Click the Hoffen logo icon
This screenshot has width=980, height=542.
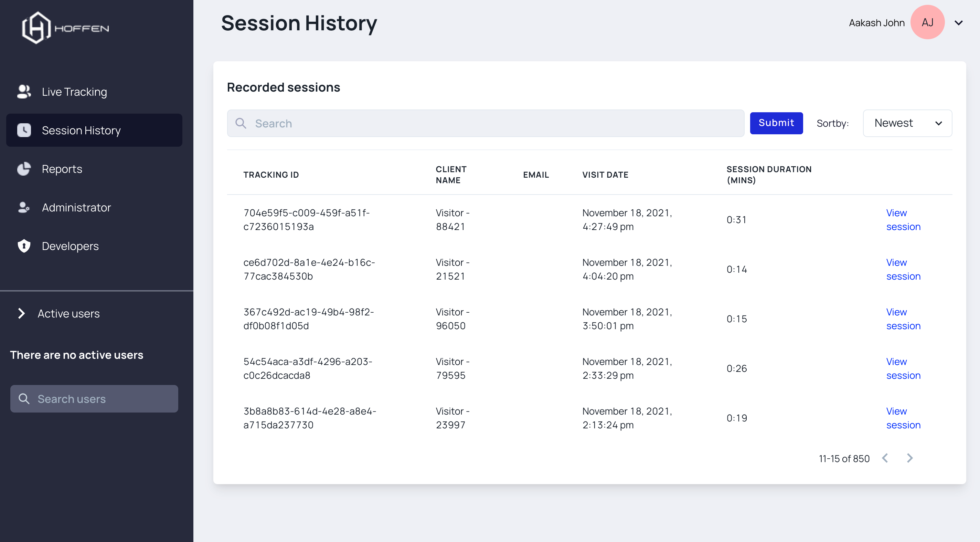pyautogui.click(x=36, y=28)
